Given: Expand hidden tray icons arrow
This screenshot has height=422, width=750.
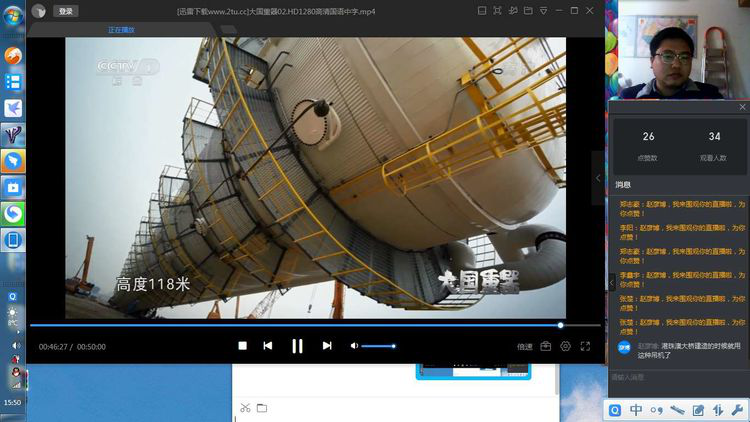Looking at the screenshot, I should [x=18, y=332].
